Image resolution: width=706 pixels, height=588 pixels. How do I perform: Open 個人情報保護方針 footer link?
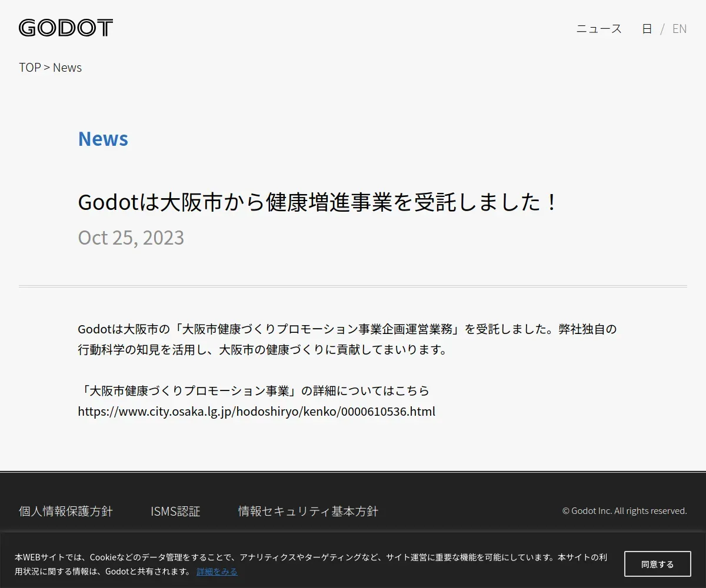66,511
